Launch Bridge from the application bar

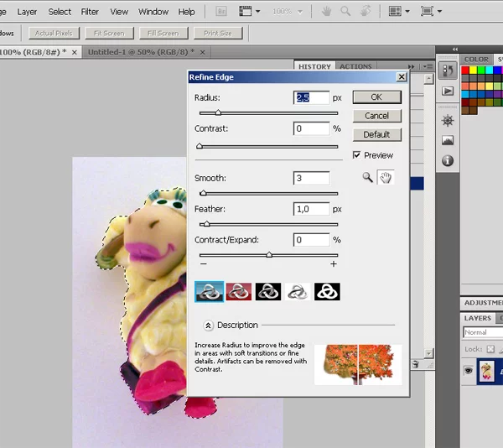pyautogui.click(x=221, y=12)
